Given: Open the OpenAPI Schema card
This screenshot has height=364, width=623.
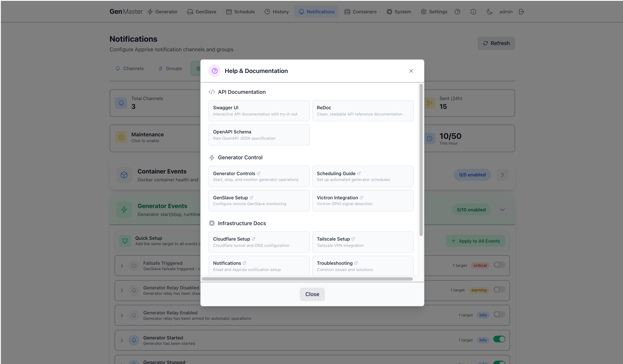Looking at the screenshot, I should 259,135.
